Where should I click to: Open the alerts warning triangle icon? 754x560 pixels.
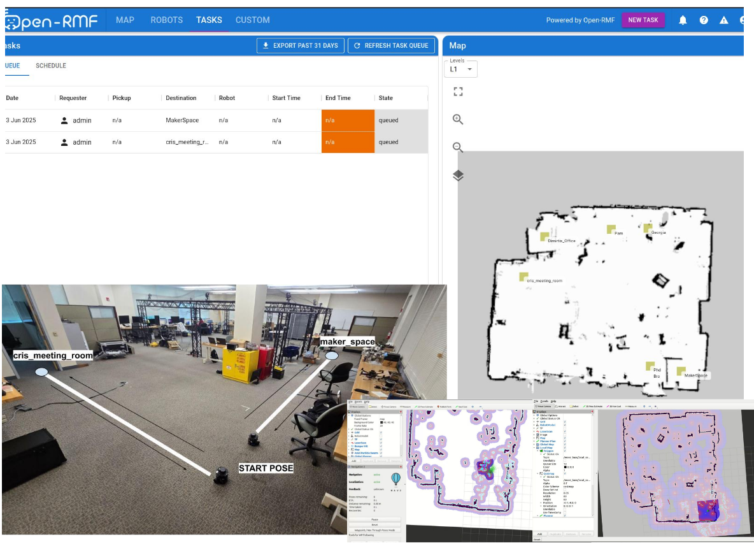coord(724,20)
